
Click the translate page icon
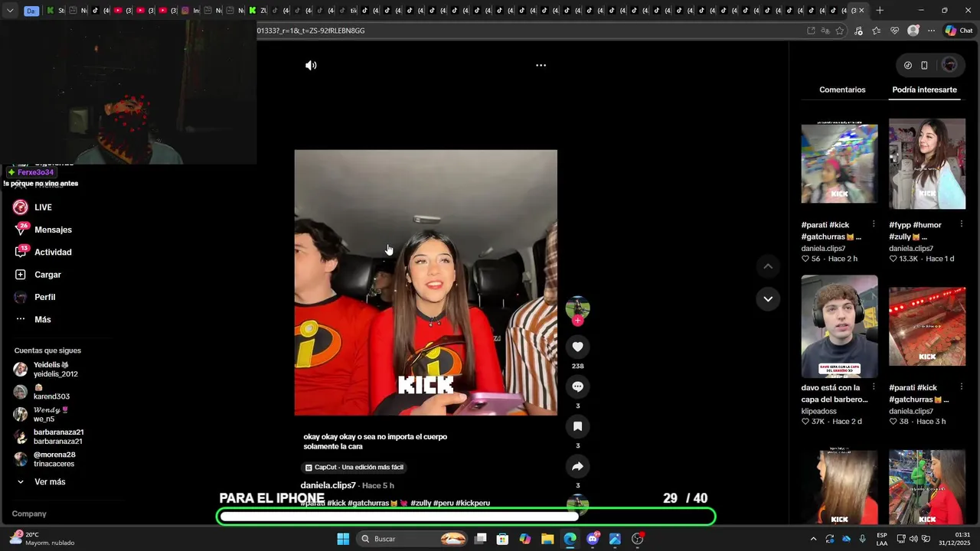(825, 31)
